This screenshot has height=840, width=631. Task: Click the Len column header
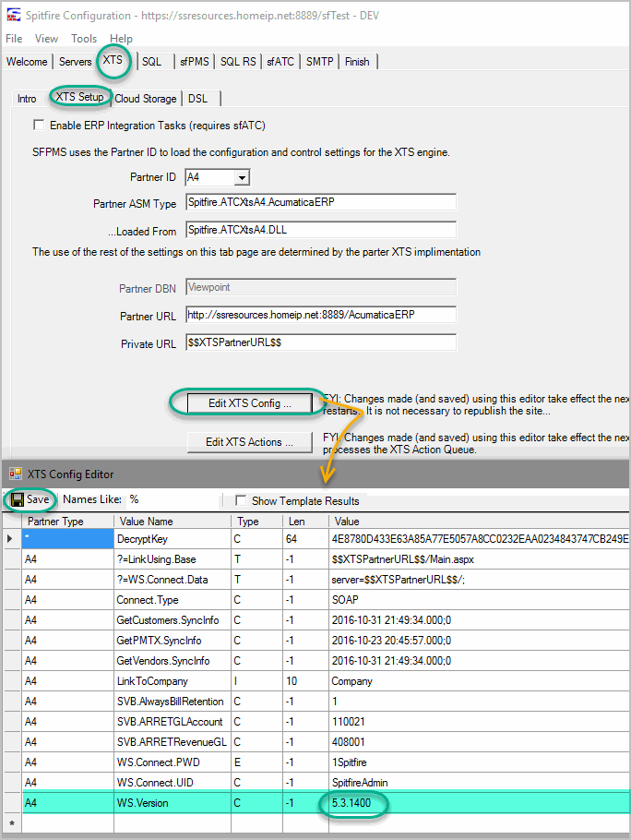point(305,522)
